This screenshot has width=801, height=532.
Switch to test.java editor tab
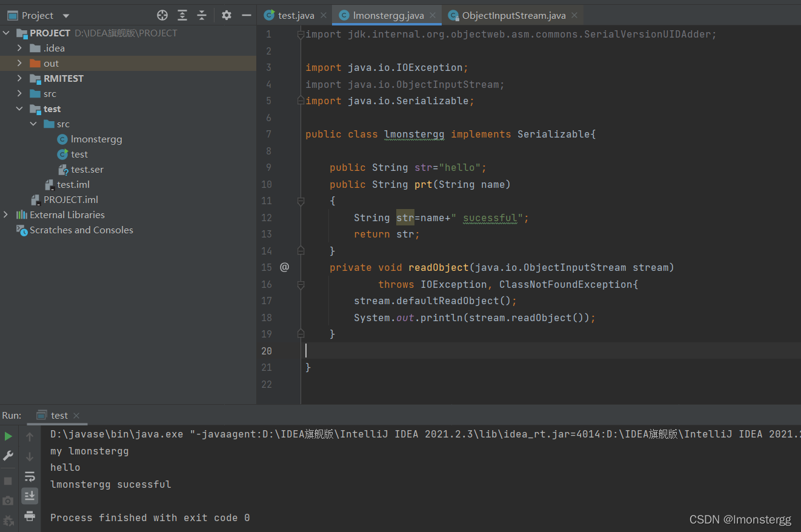[296, 15]
